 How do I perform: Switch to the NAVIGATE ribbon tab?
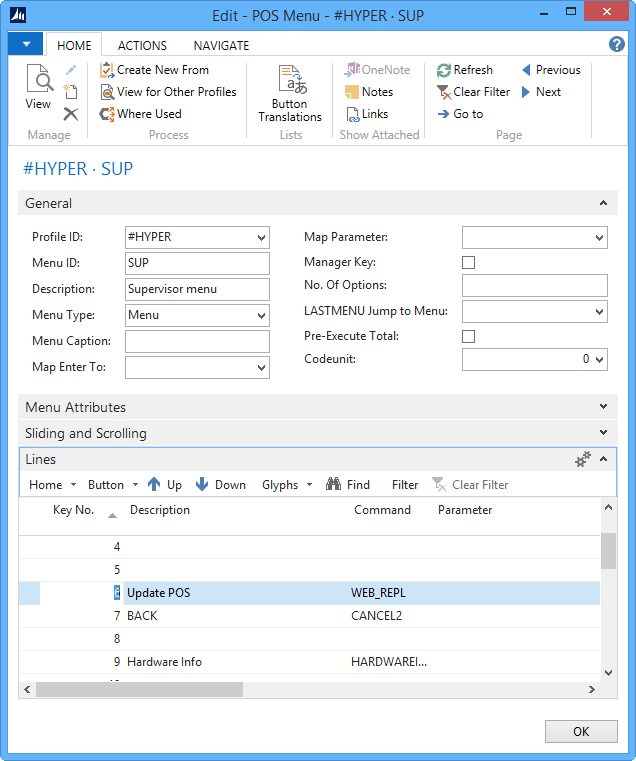(222, 45)
